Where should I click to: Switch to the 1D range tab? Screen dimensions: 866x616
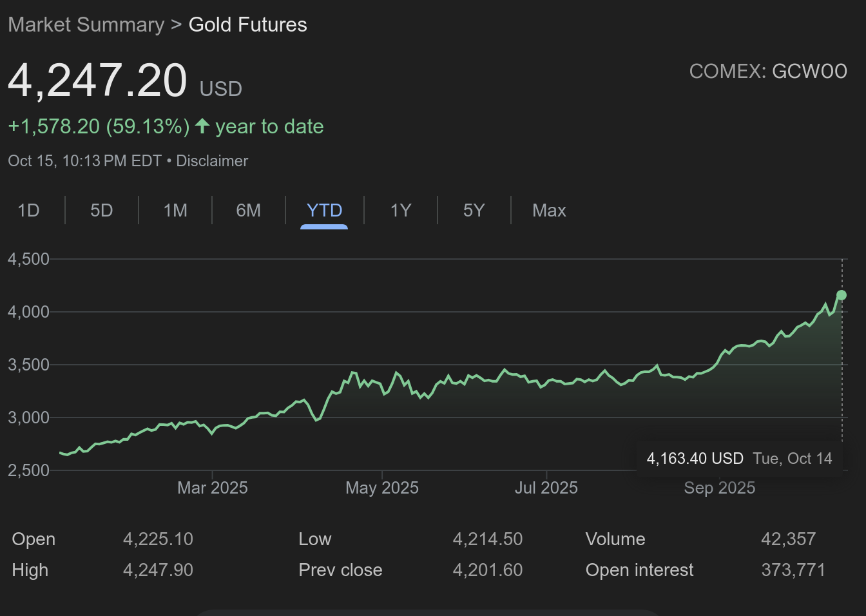28,211
